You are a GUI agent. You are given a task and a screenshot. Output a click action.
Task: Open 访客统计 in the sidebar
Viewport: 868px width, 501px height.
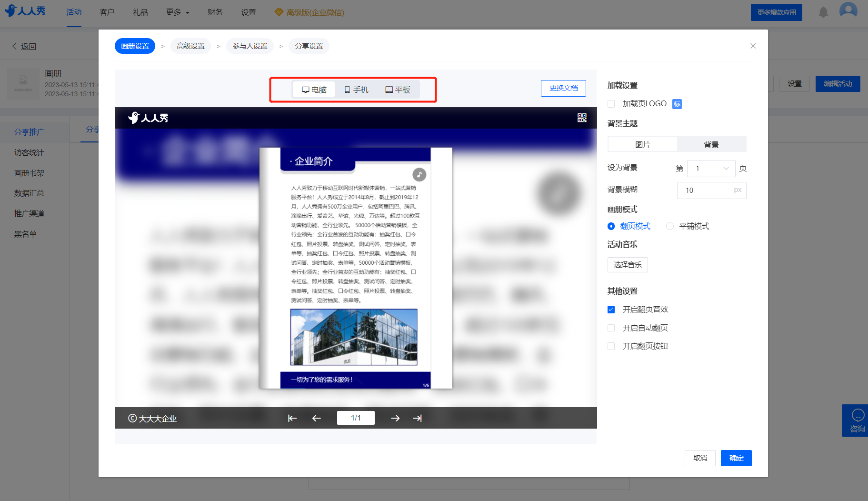pyautogui.click(x=29, y=153)
